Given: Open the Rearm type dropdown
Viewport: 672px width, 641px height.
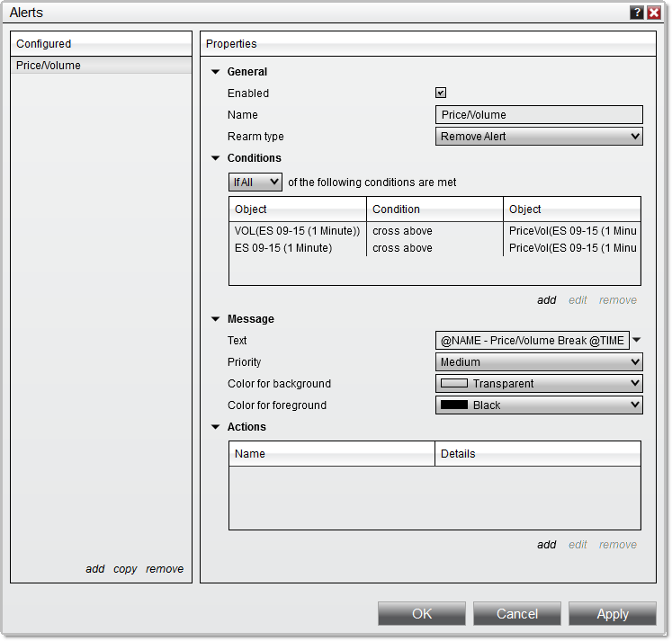Looking at the screenshot, I should [x=539, y=137].
